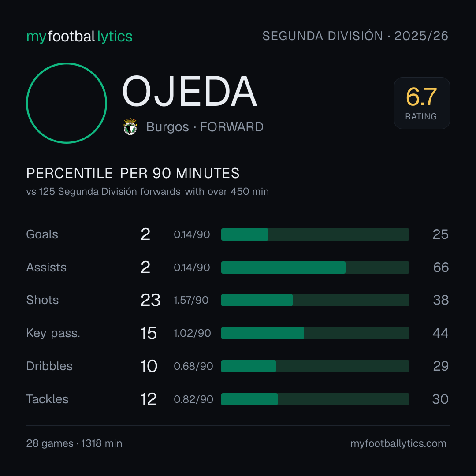Click the Tackles percentile bar
This screenshot has width=476, height=476.
(315, 399)
